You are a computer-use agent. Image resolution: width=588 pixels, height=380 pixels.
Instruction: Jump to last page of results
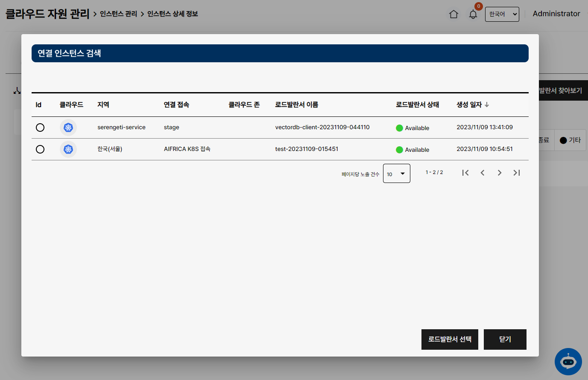click(x=517, y=173)
